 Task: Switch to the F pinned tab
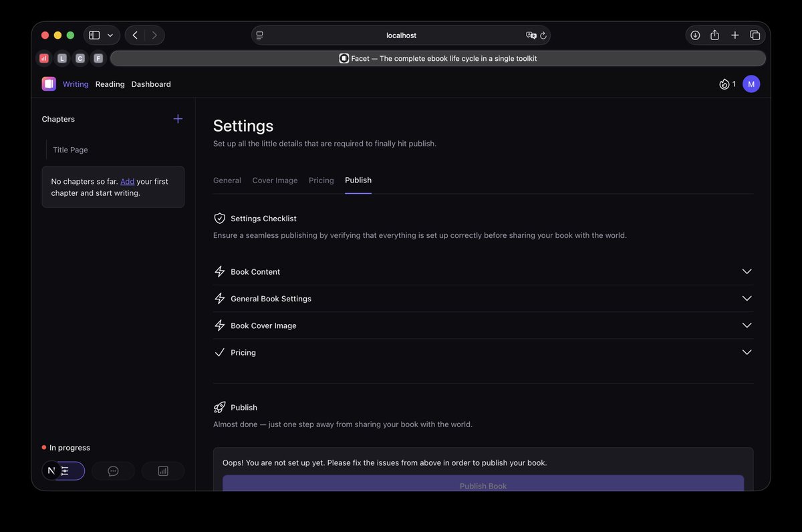pyautogui.click(x=98, y=58)
